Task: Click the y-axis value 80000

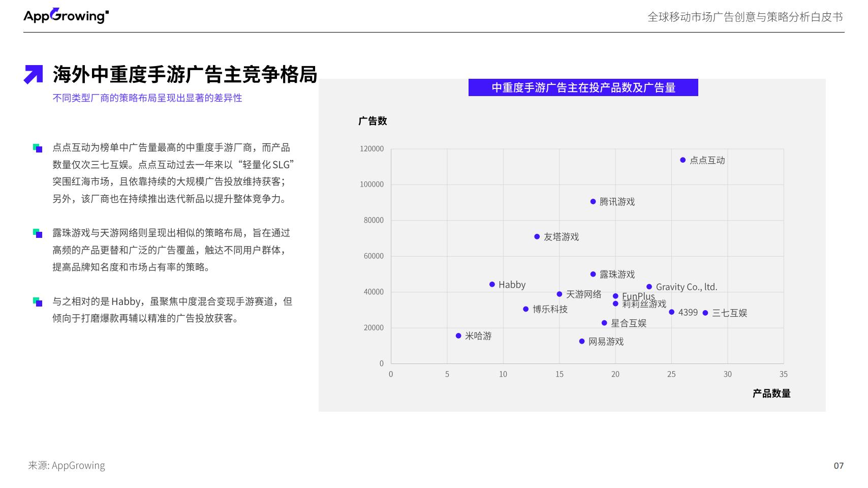Action: pos(374,220)
